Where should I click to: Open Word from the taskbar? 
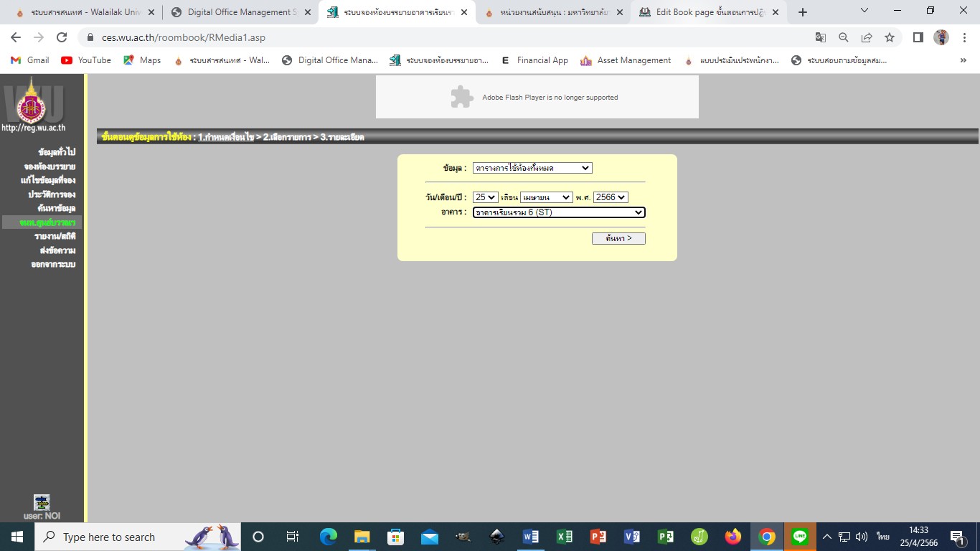[x=531, y=537]
